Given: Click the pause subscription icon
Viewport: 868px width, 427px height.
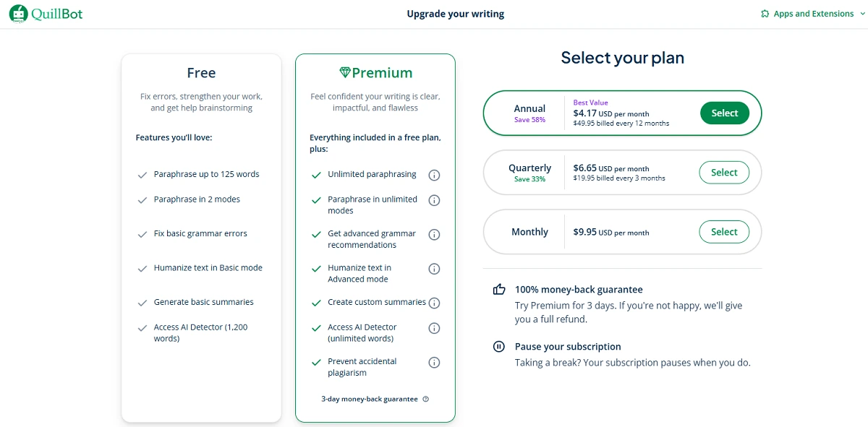Looking at the screenshot, I should click(498, 347).
